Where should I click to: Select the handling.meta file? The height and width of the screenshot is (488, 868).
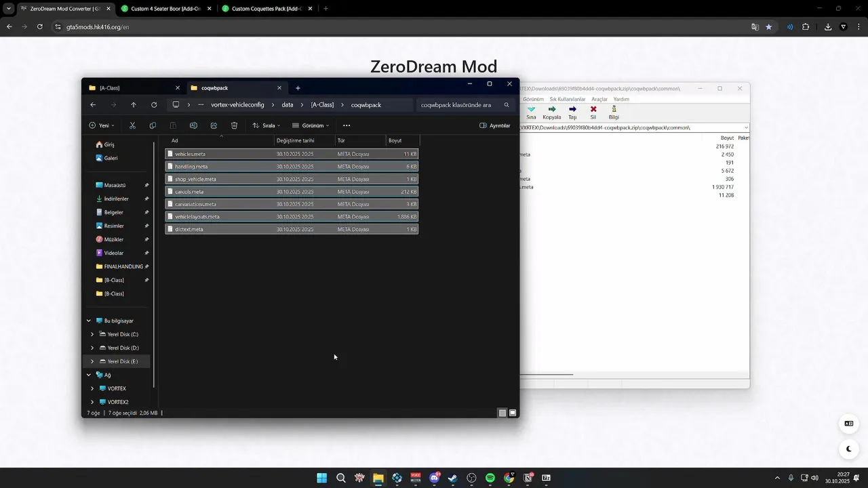(292, 167)
